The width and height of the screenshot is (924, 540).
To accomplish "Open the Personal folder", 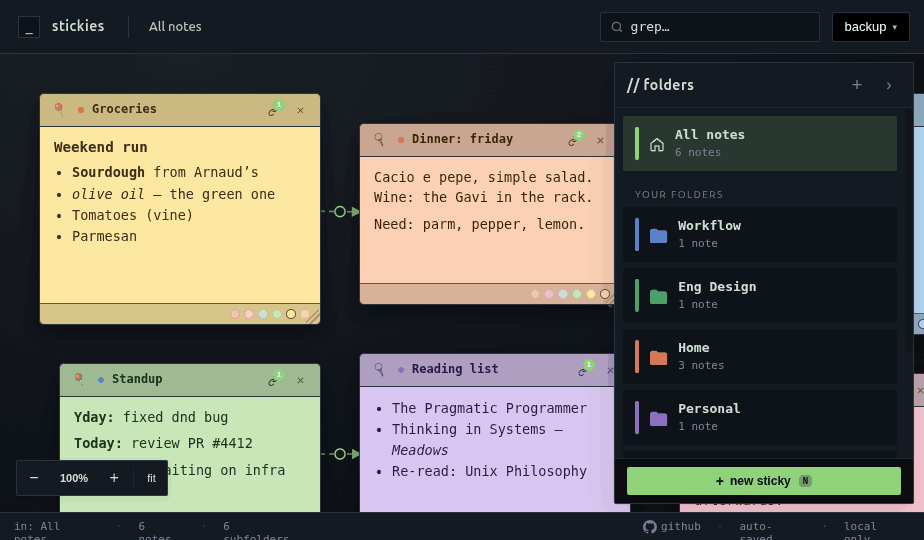I will (760, 417).
